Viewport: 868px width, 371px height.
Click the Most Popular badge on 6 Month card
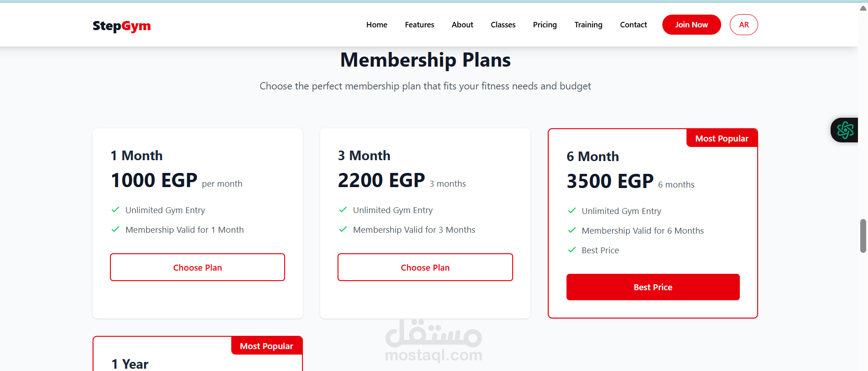[722, 138]
